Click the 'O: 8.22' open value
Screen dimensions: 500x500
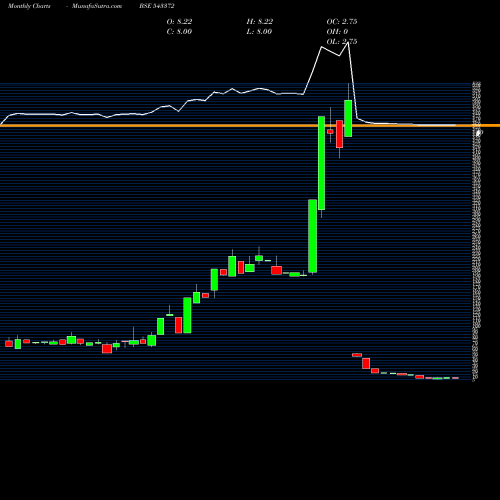179,22
